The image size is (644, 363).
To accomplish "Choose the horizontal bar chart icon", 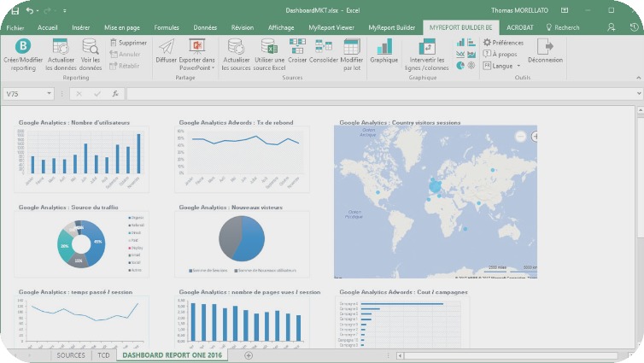I will pyautogui.click(x=471, y=43).
